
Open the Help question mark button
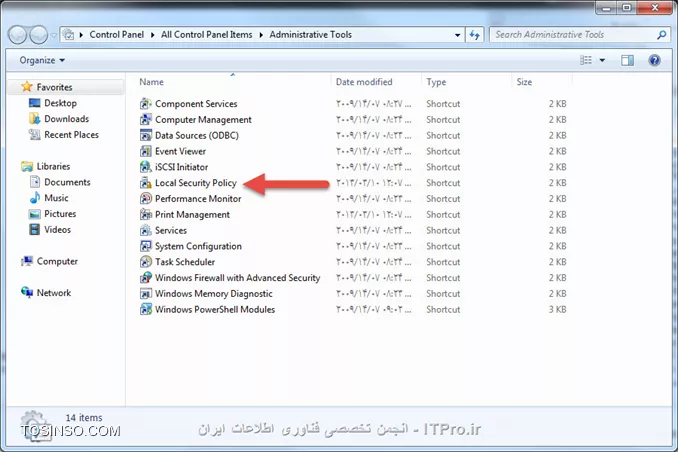click(654, 60)
